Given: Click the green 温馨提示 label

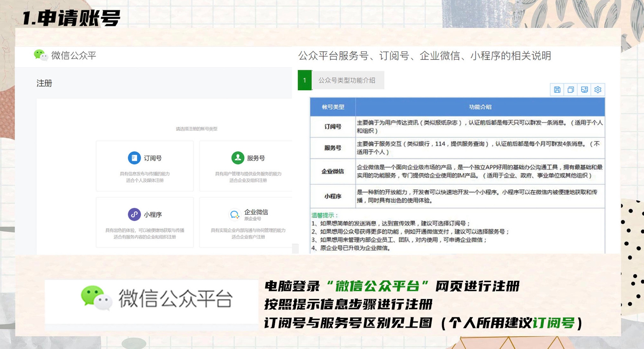Looking at the screenshot, I should (325, 215).
